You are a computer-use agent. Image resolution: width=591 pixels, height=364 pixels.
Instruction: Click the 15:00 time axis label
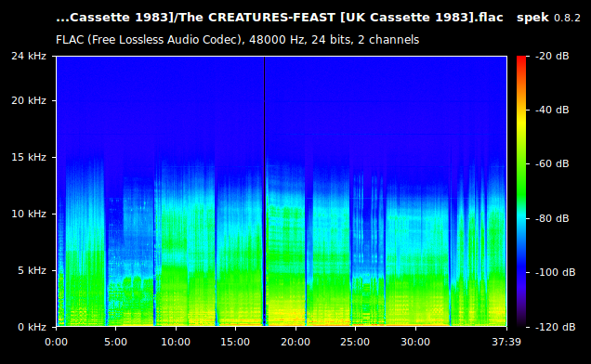[x=235, y=342]
